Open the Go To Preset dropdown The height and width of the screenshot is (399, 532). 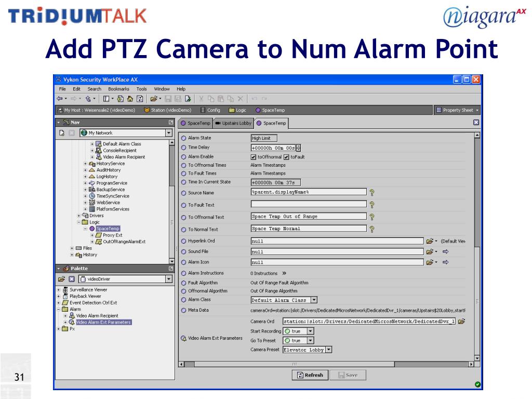[x=310, y=340]
